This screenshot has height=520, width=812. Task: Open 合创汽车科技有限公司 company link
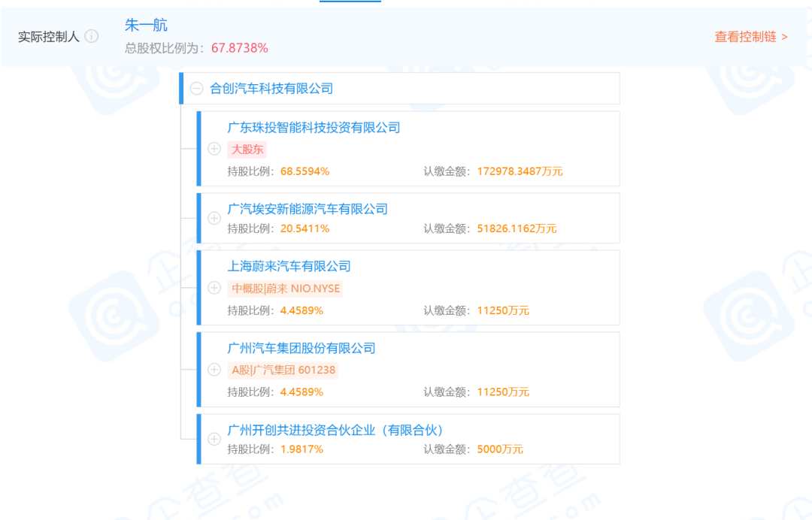pyautogui.click(x=271, y=89)
